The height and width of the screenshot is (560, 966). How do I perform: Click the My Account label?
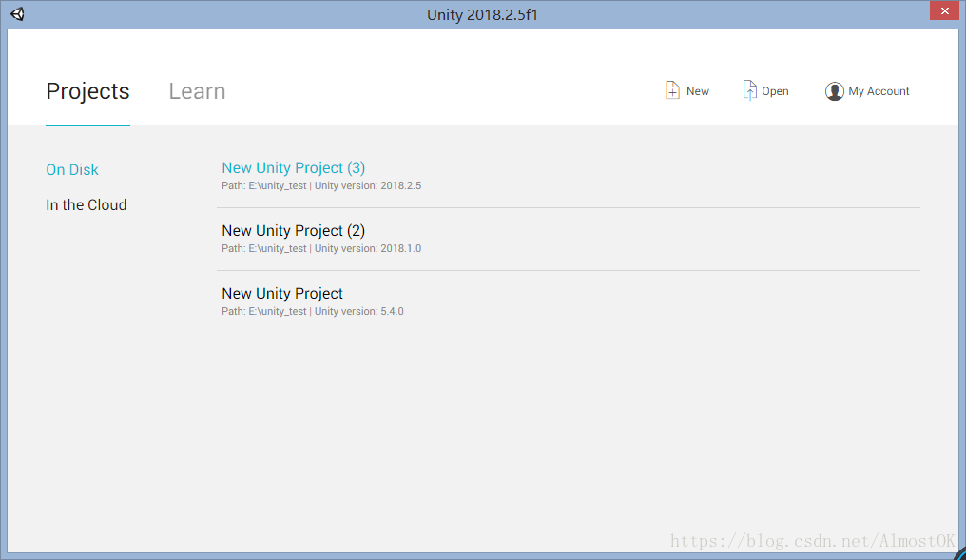[x=879, y=91]
